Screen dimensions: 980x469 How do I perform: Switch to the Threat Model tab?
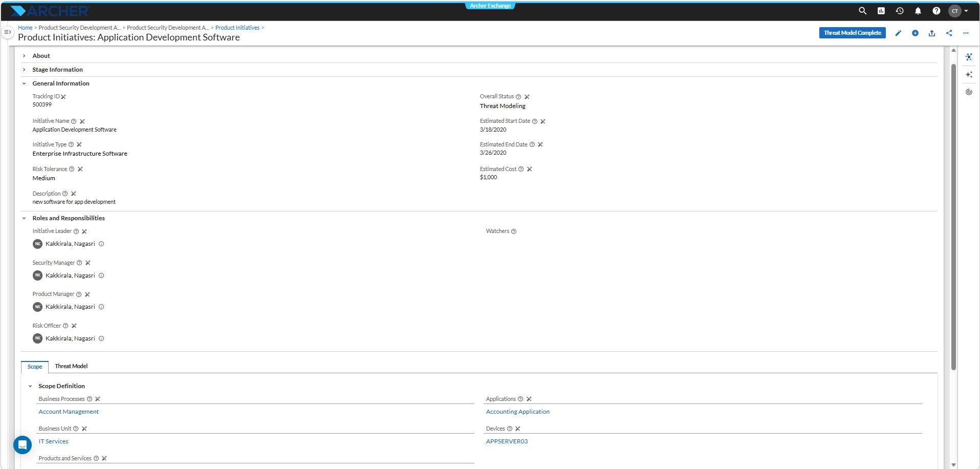pos(71,366)
